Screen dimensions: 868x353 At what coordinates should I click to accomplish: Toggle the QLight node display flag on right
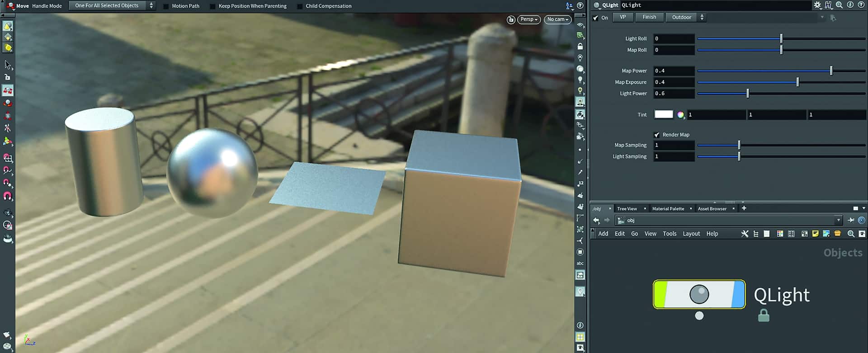[738, 294]
